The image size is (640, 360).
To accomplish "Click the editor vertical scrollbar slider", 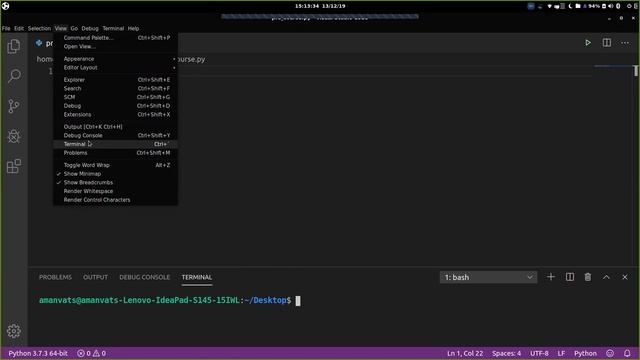I will coord(636,71).
